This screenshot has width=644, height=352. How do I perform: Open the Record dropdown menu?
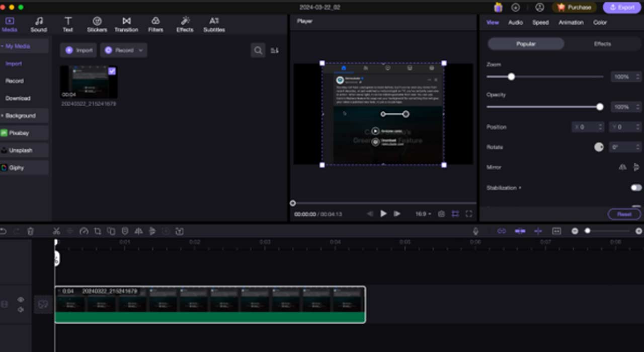[123, 50]
